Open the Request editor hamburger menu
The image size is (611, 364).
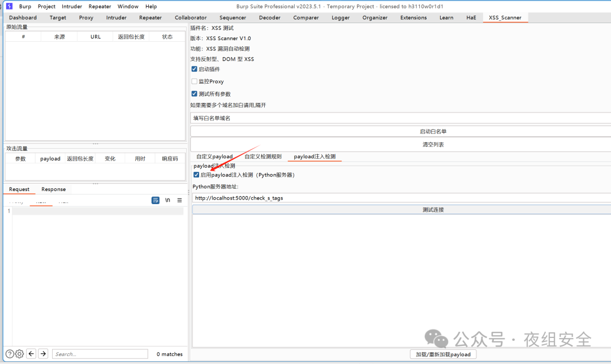coord(179,200)
